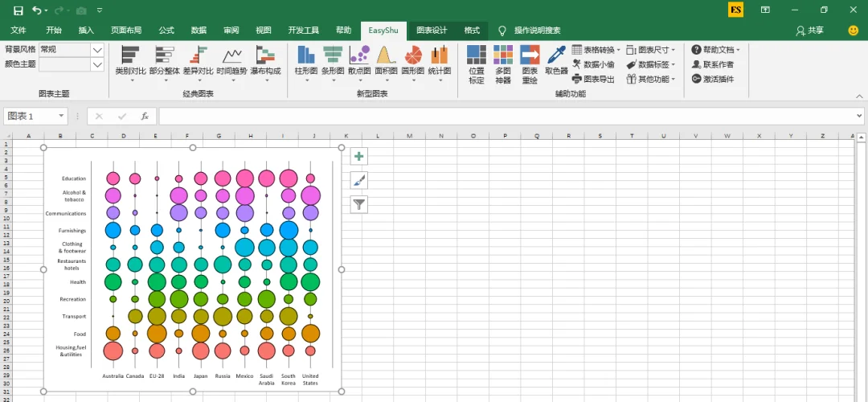Click the smiley feedback icon

tap(853, 31)
